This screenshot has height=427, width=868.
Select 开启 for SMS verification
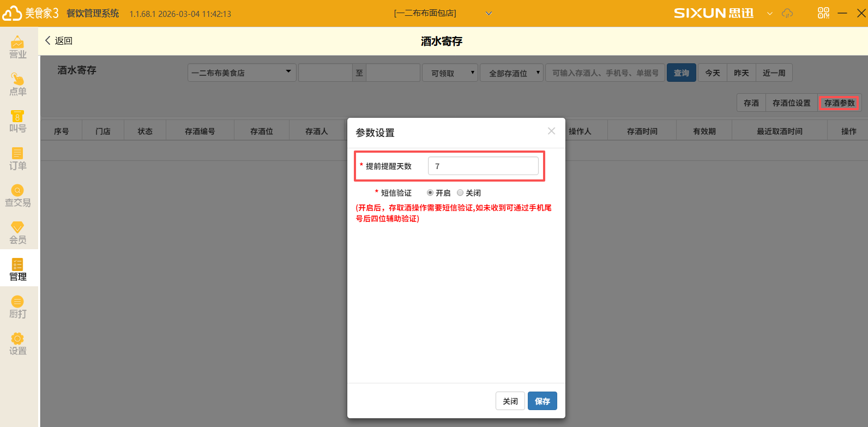(x=430, y=193)
